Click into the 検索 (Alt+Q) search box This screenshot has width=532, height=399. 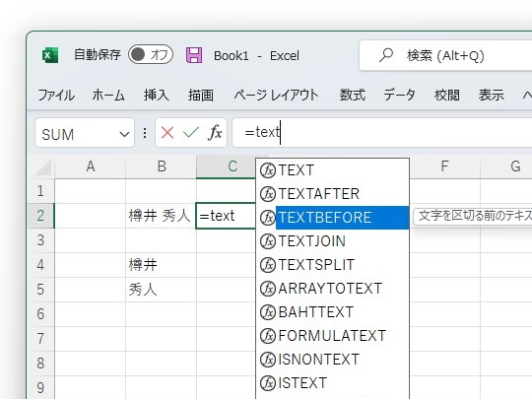point(445,55)
